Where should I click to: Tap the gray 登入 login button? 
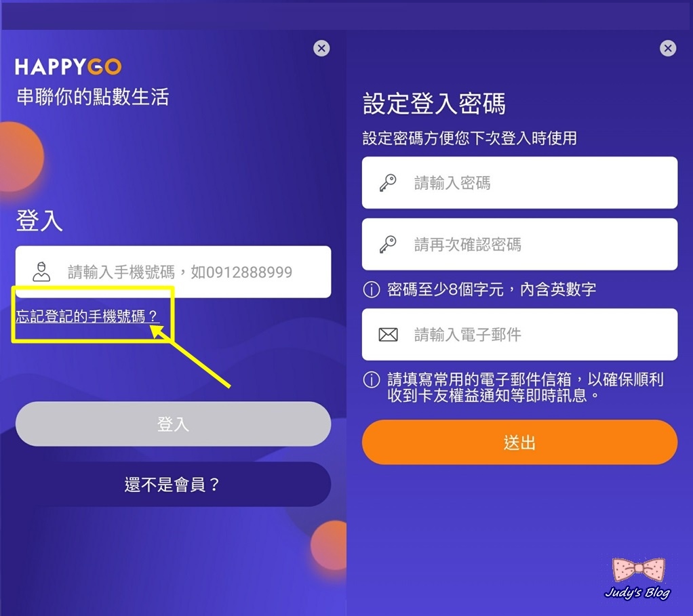pos(174,424)
